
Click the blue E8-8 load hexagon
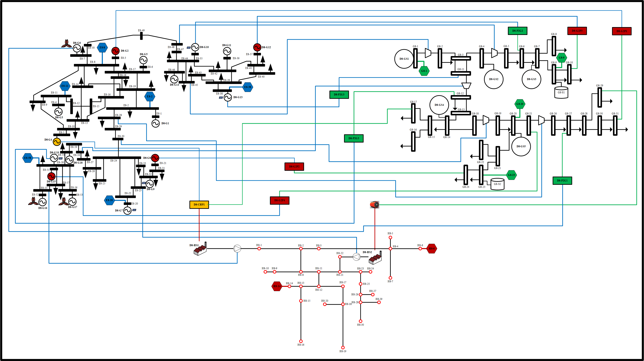coord(102,47)
